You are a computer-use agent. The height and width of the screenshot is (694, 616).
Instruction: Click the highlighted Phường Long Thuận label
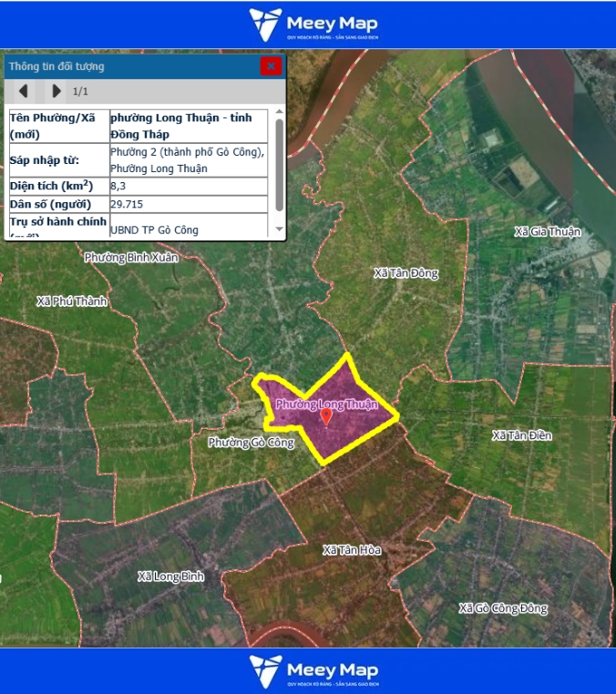pos(326,403)
